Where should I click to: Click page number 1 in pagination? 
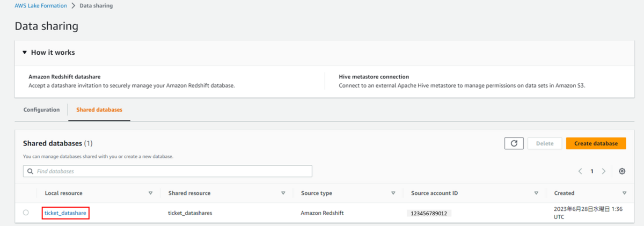[x=592, y=171]
